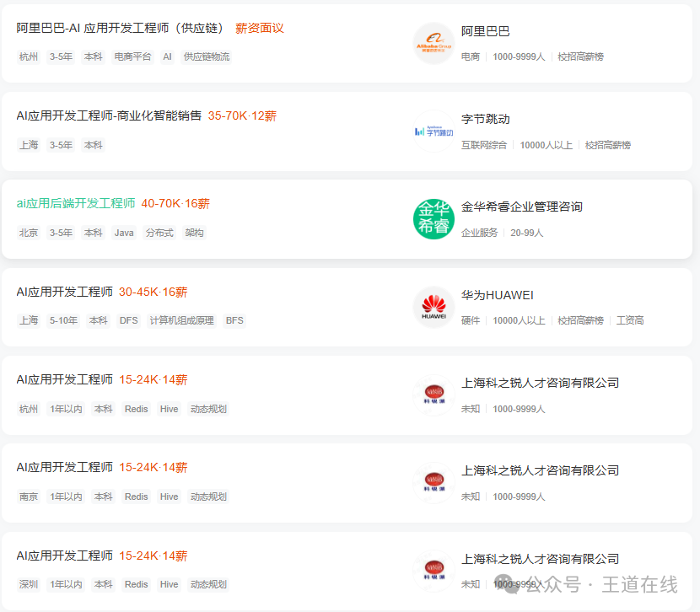Click the 科锐 logo in the 南京 job row
The height and width of the screenshot is (612, 700).
click(x=433, y=483)
